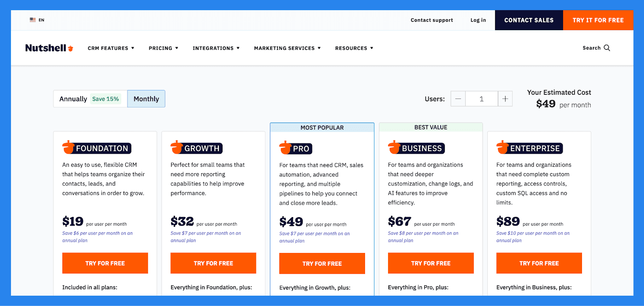Expand the Resources menu

tap(354, 48)
